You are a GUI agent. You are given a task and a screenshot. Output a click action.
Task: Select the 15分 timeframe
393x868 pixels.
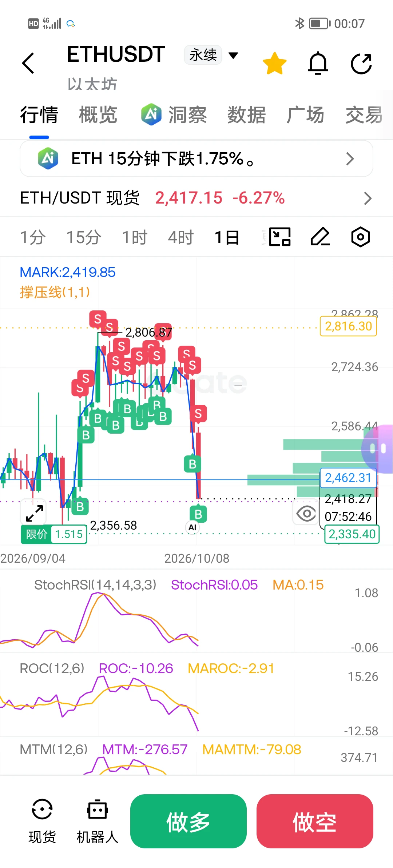pos(84,237)
